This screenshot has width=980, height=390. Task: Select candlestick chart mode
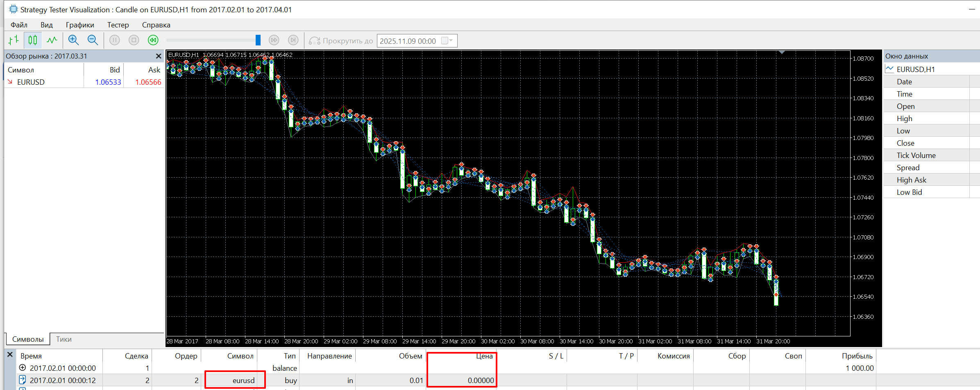pyautogui.click(x=33, y=40)
